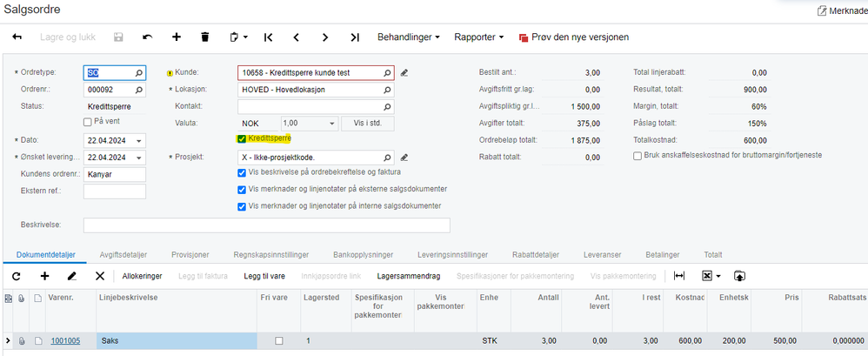868x356 pixels.
Task: Uncheck the Kredittsperre checkbox
Action: pyautogui.click(x=242, y=138)
